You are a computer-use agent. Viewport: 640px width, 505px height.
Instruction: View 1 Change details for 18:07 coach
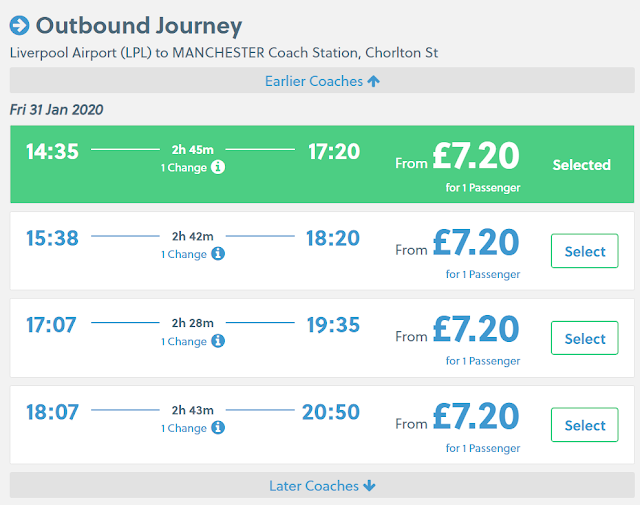coord(184,429)
